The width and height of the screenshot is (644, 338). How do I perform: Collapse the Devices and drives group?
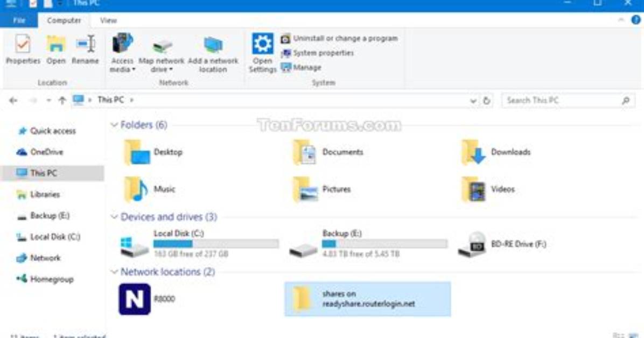(114, 217)
